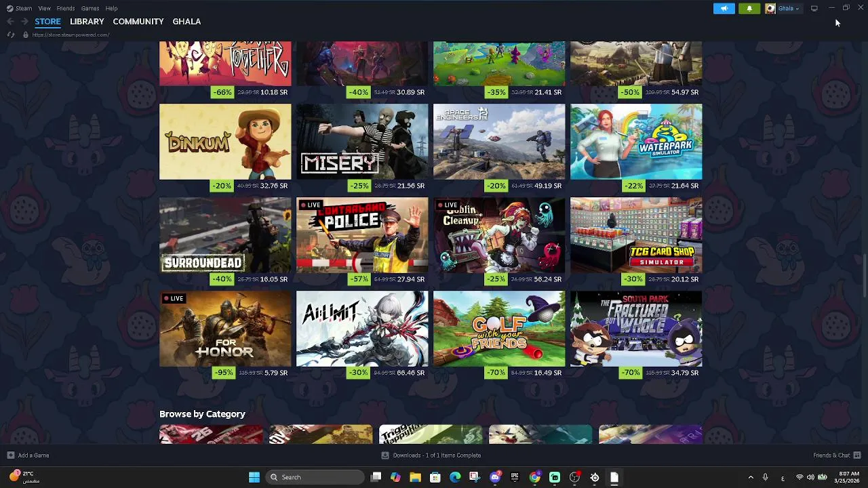The image size is (868, 488).
Task: Open Google Chrome from the taskbar
Action: coord(535,477)
